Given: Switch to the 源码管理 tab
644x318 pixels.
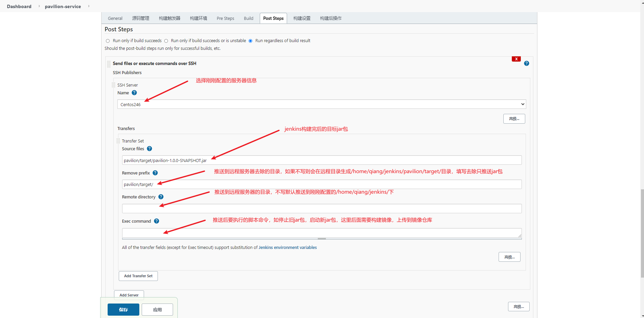Looking at the screenshot, I should [x=141, y=18].
